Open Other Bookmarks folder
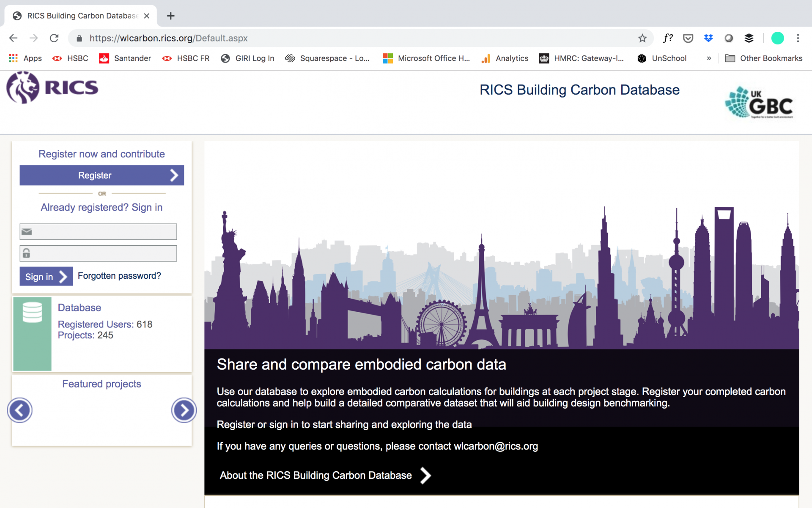Screen dimensions: 812x508 coord(763,58)
